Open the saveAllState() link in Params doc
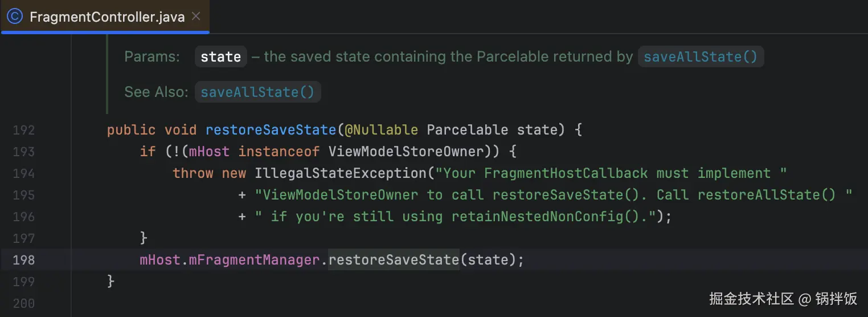This screenshot has height=317, width=868. pos(701,57)
